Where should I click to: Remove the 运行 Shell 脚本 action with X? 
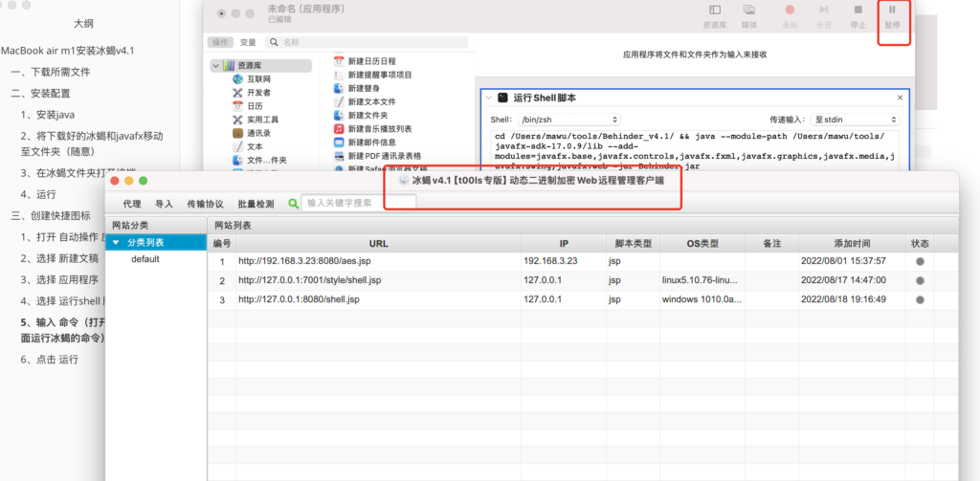click(900, 98)
